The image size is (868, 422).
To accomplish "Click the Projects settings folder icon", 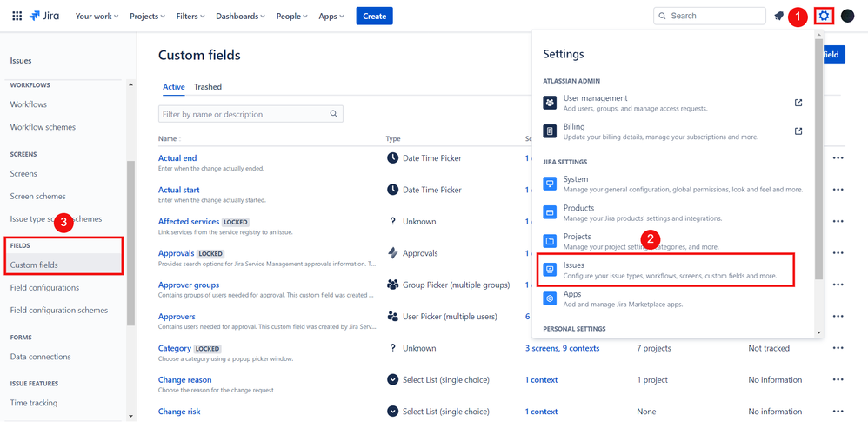I will point(550,241).
